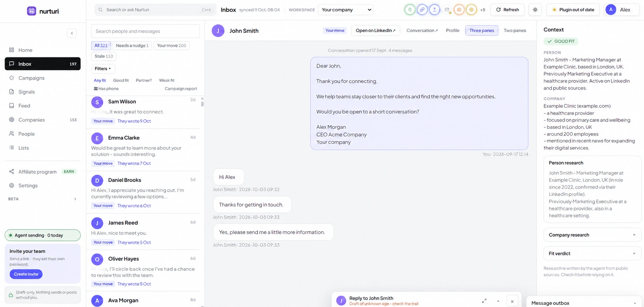The width and height of the screenshot is (644, 307).
Task: Click the yellow target status icon
Action: (x=471, y=10)
